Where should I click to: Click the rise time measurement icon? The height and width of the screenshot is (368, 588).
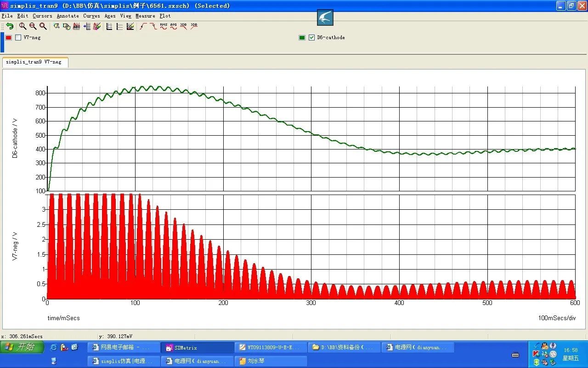tap(143, 27)
